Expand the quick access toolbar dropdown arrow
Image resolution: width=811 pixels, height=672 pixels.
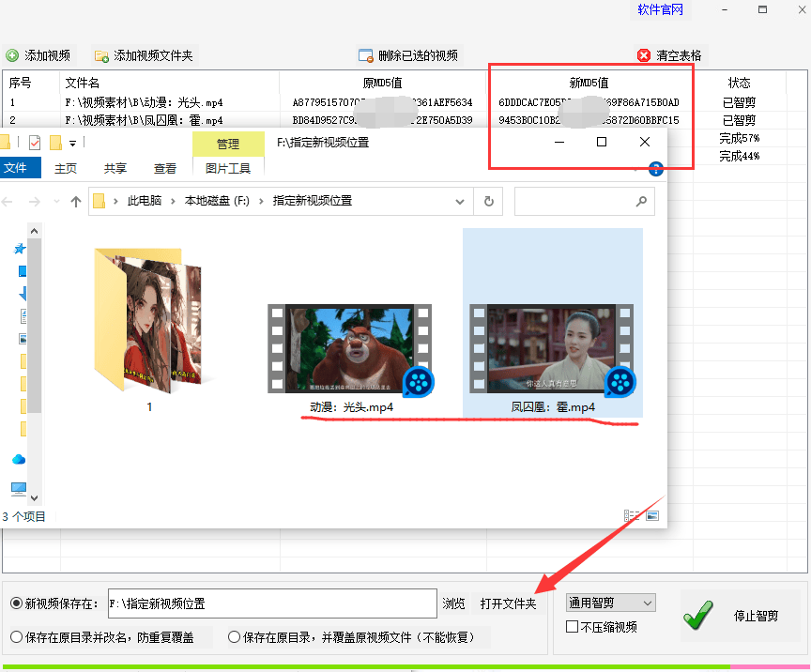(x=72, y=143)
